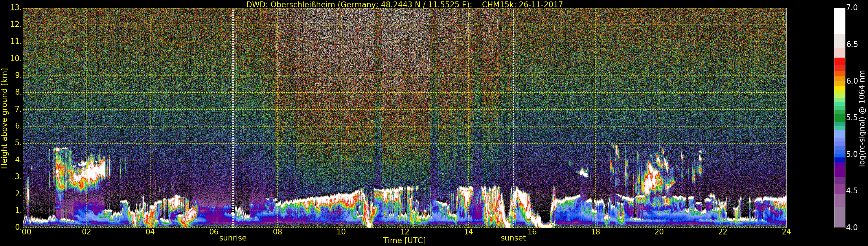Click the colorbar label log(rc-signal) @ 1064 nm
Screen dimensions: 868x246
(x=862, y=123)
